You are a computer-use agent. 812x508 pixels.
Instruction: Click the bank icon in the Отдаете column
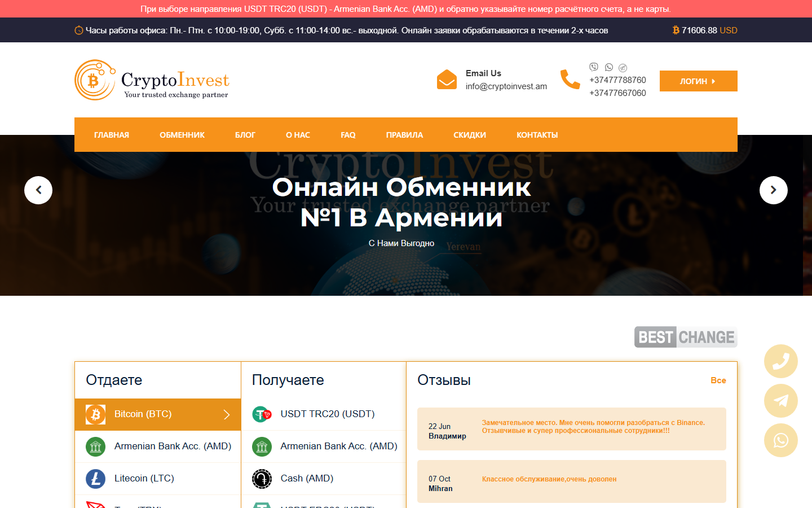tap(96, 446)
